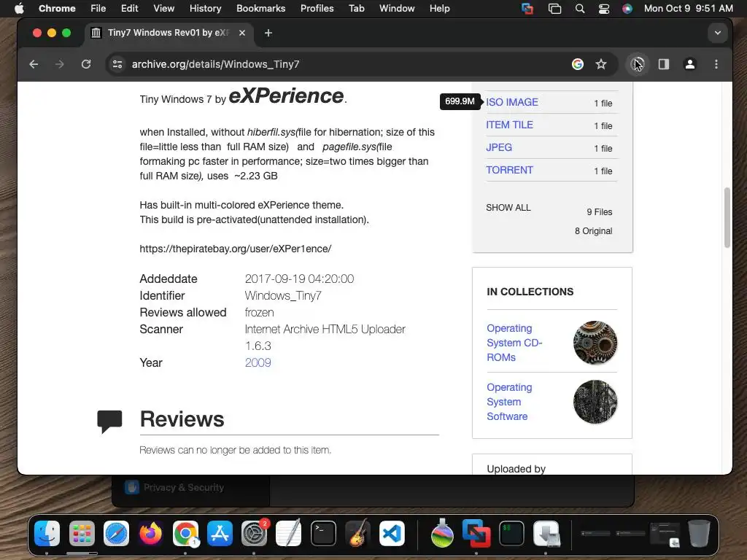Viewport: 747px width, 560px height.
Task: Select the Tiny7 Windows Rev01 tab
Action: (169, 33)
